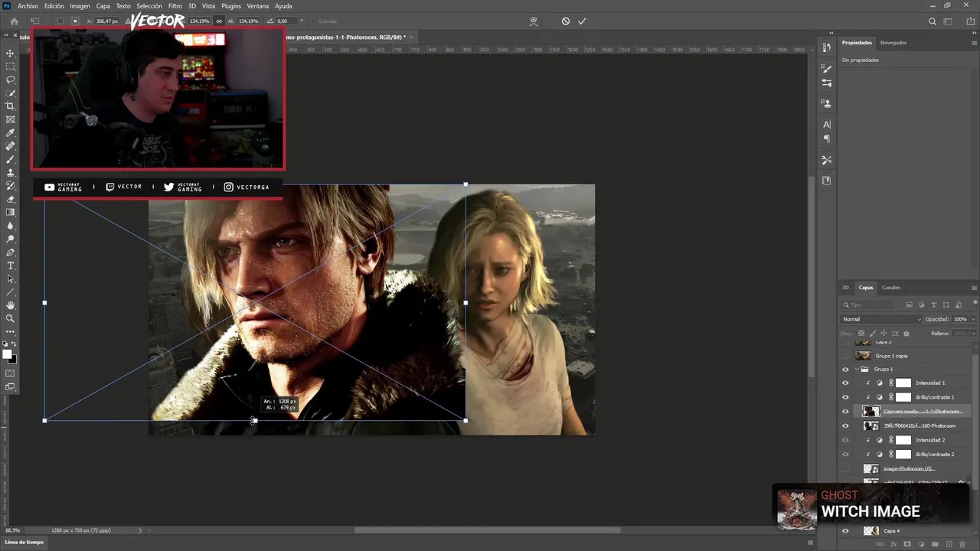Hide the Brillo/contraste 1 layer
This screenshot has width=980, height=551.
coord(845,397)
